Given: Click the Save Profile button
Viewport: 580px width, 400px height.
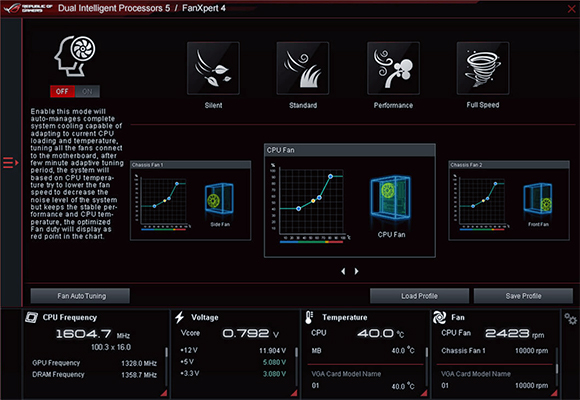Looking at the screenshot, I should click(523, 296).
